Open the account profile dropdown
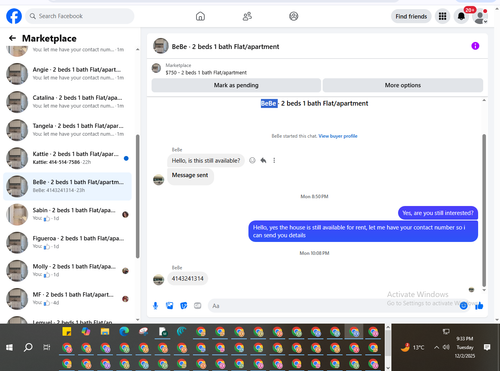Viewport: 500px width, 371px height. tap(480, 17)
